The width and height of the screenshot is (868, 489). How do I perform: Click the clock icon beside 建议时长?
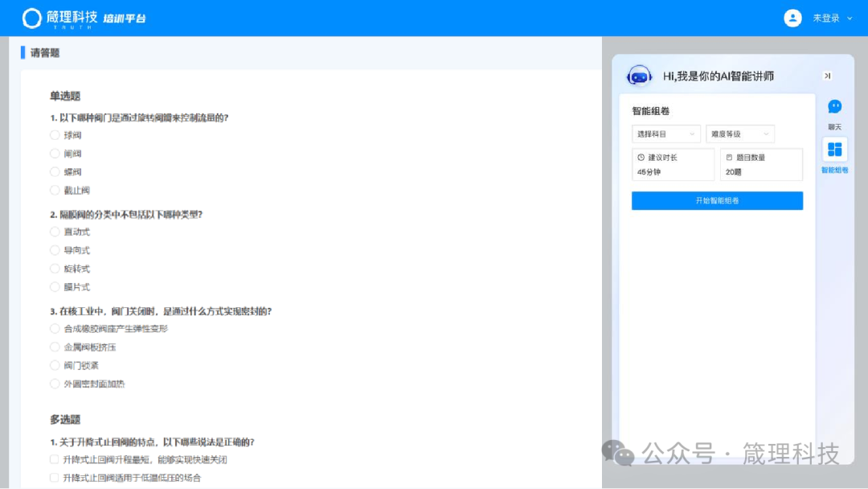(x=641, y=158)
